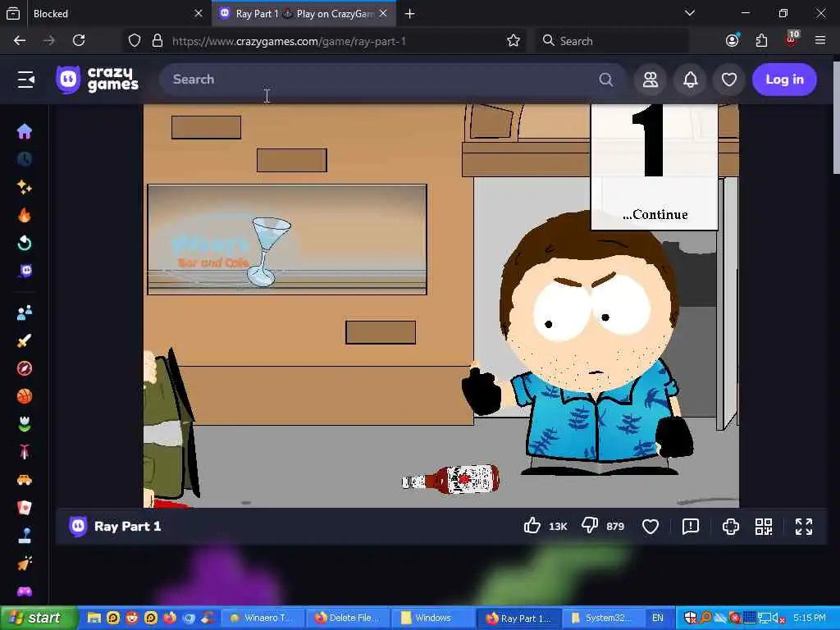Viewport: 840px width, 630px height.
Task: Show the game QR code
Action: (764, 527)
